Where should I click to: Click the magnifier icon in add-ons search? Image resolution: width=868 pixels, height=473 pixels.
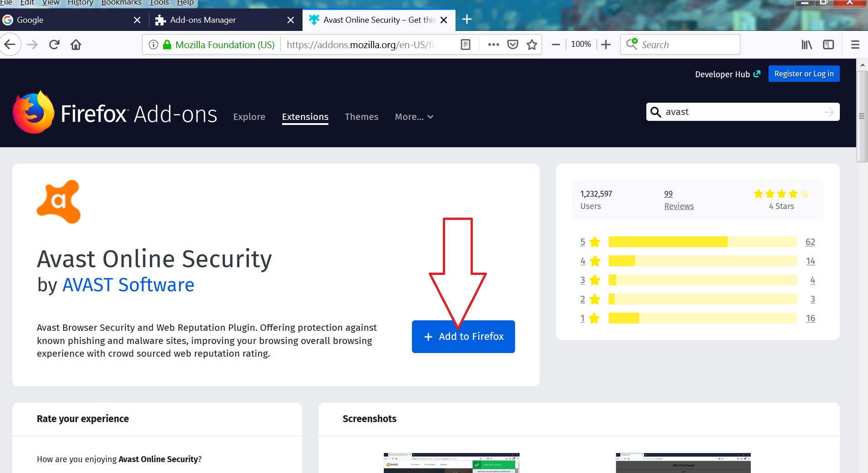[655, 112]
